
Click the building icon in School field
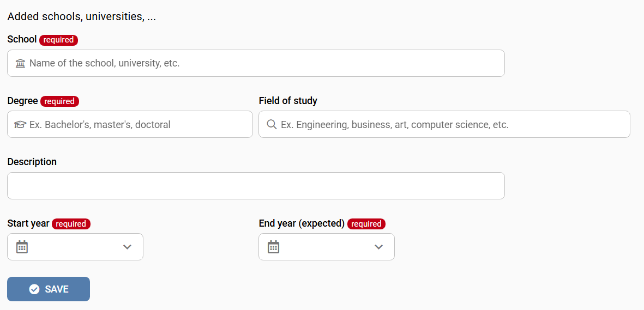(x=21, y=63)
